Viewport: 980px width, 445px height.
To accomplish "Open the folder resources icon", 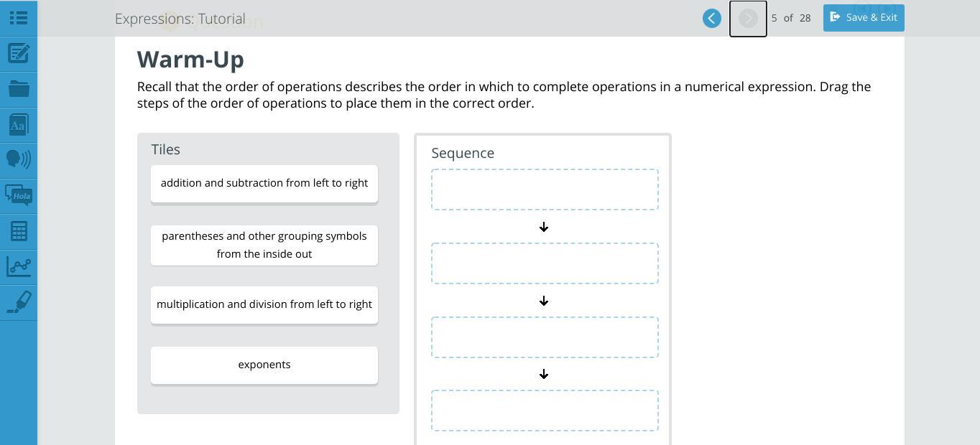I will click(x=19, y=89).
